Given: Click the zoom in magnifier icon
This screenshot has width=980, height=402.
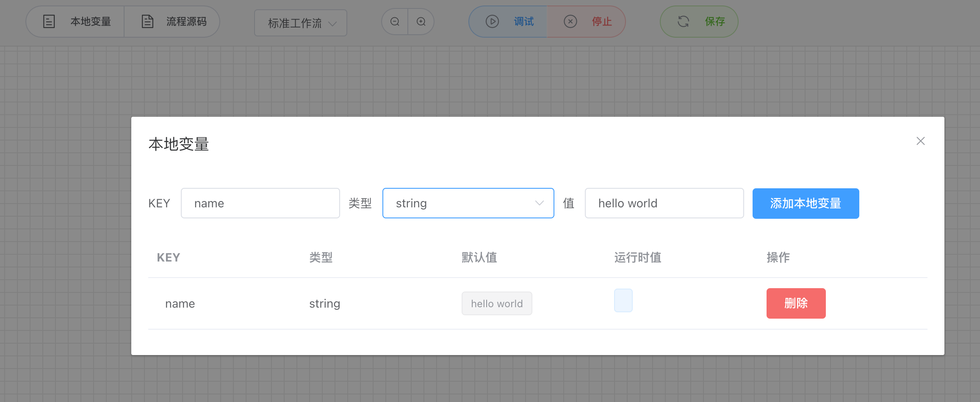Looking at the screenshot, I should pyautogui.click(x=421, y=22).
